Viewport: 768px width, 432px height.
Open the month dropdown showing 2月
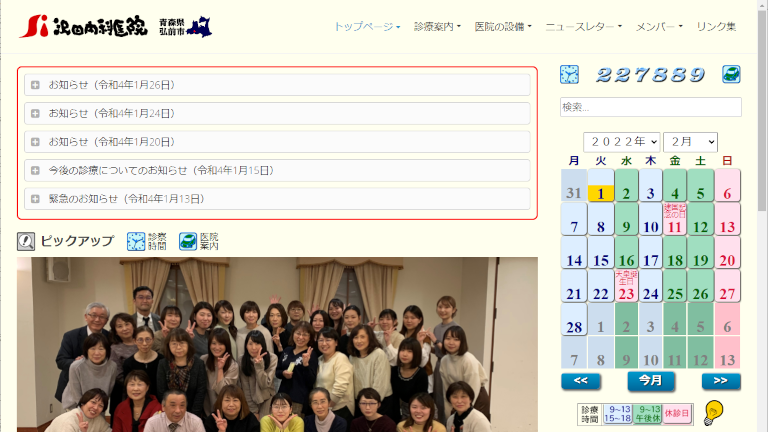691,142
